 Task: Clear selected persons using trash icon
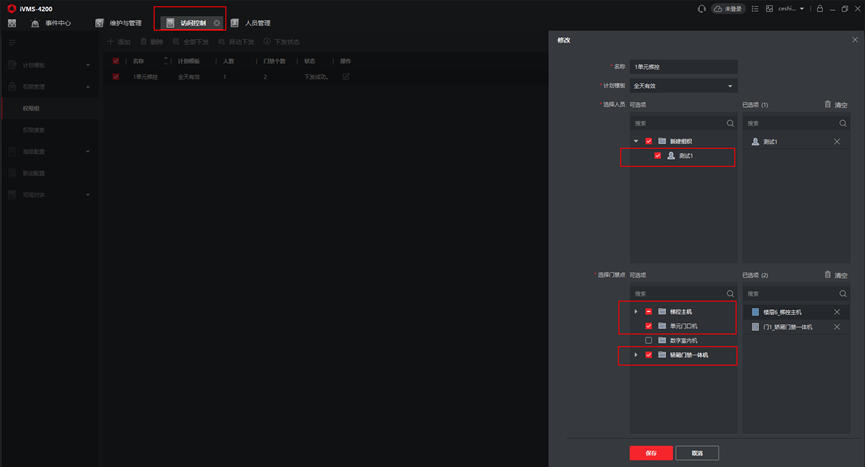(827, 104)
